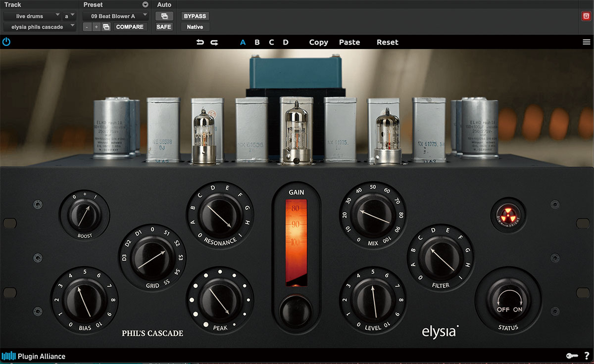
Task: Click the GRID knob
Action: click(x=152, y=258)
